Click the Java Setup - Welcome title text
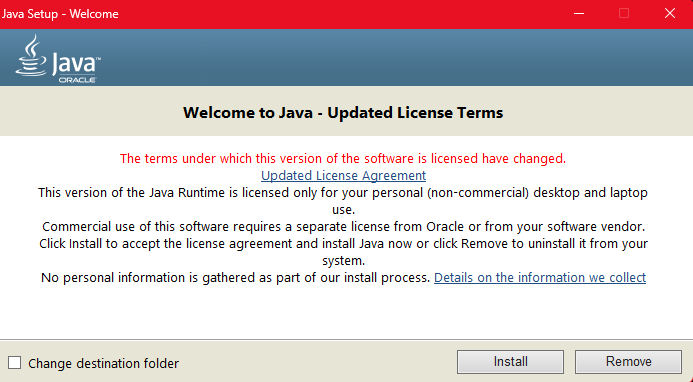 click(60, 14)
